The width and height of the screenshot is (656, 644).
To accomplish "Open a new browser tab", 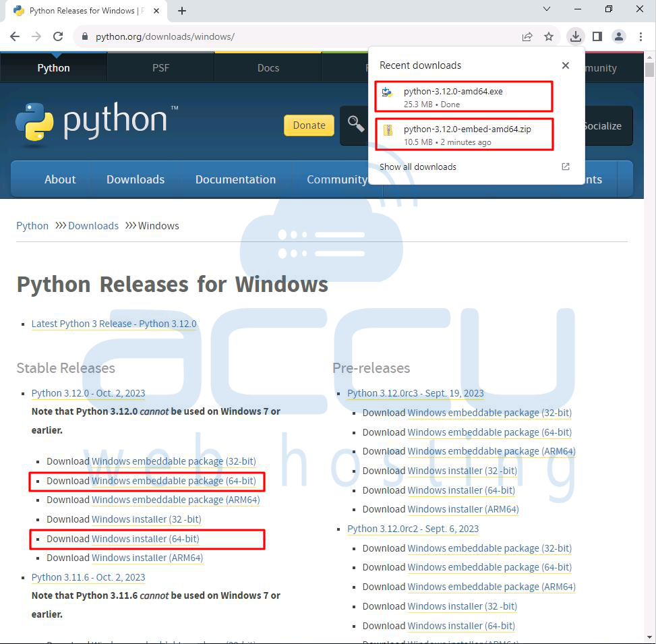I will click(181, 11).
